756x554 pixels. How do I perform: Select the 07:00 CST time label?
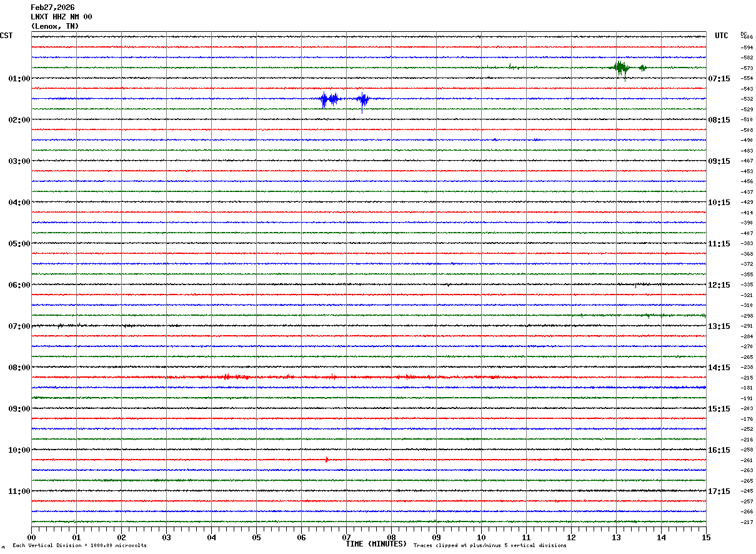click(19, 326)
